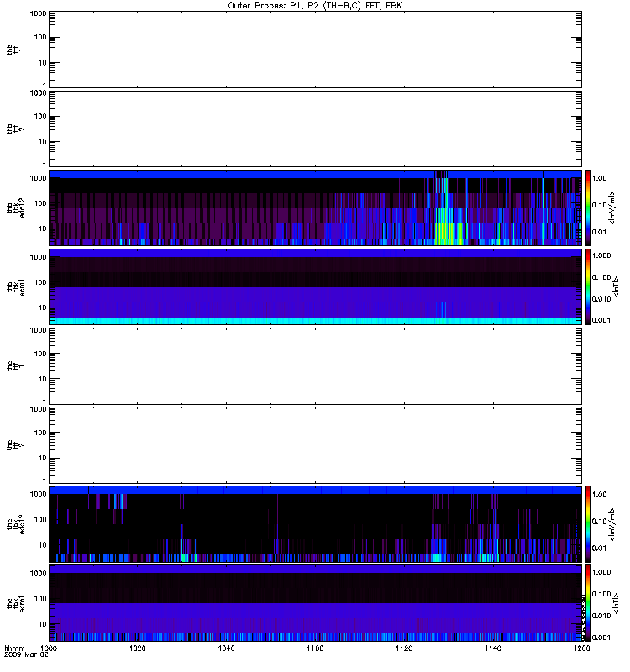Image resolution: width=630 pixels, height=672 pixels.
Task: Select the 1000 time tick label
Action: point(50,650)
